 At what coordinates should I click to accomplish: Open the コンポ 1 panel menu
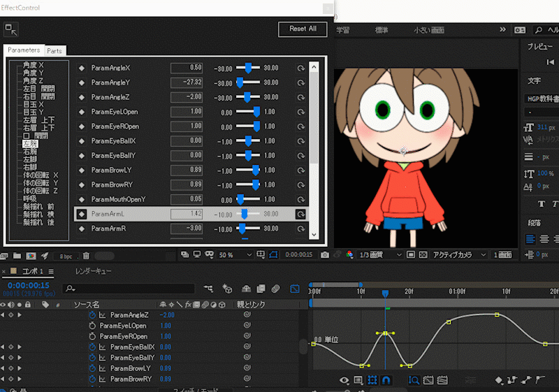click(51, 272)
